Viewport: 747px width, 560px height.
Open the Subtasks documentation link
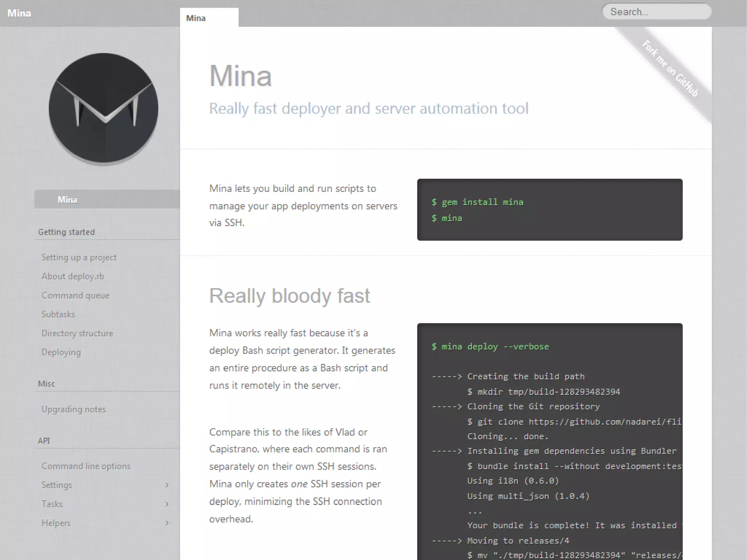click(x=58, y=314)
